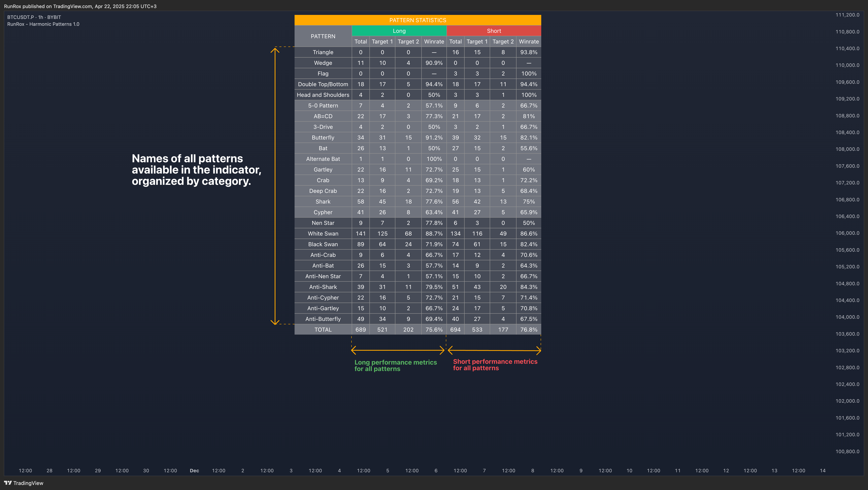Click the Long performance metrics green caption
Viewport: 868px width, 490px height.
pyautogui.click(x=395, y=365)
